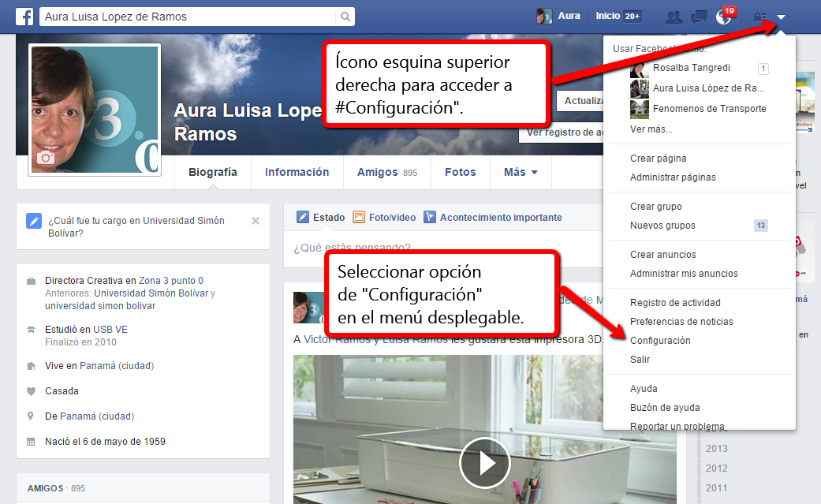Click the Nació el 6 de mayo de 1959 text
The height and width of the screenshot is (504, 821).
point(105,441)
